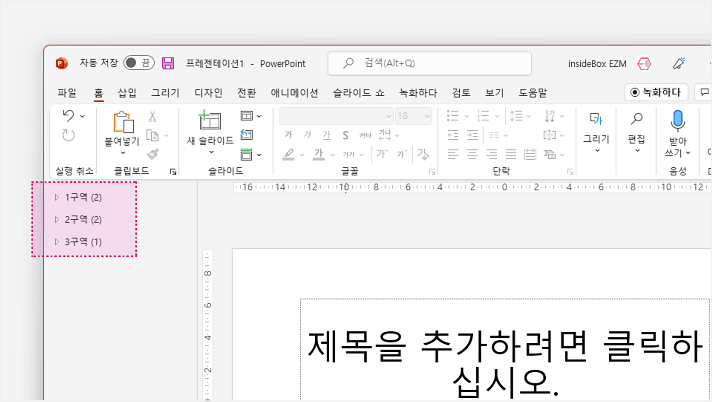Open the 디자인 ribbon tab
The image size is (712, 402).
point(208,93)
